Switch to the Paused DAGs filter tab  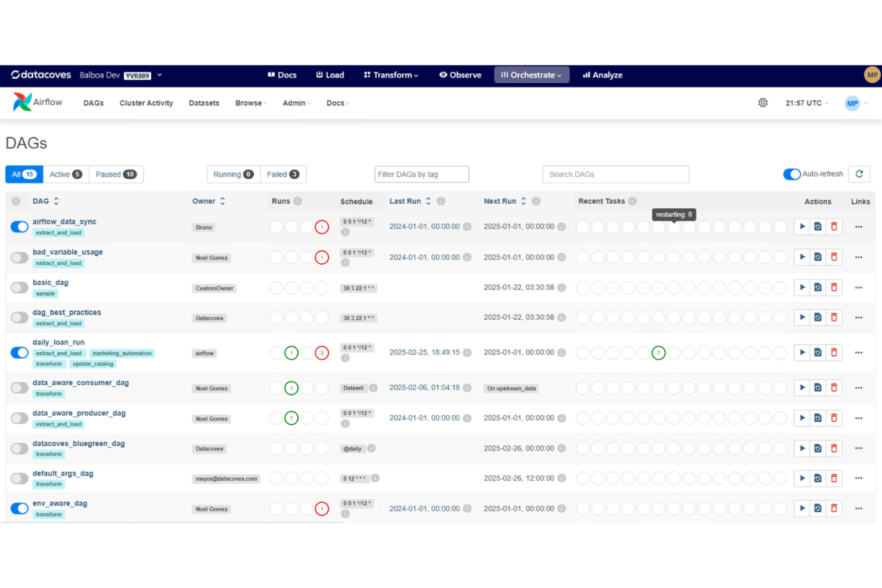[x=116, y=175]
